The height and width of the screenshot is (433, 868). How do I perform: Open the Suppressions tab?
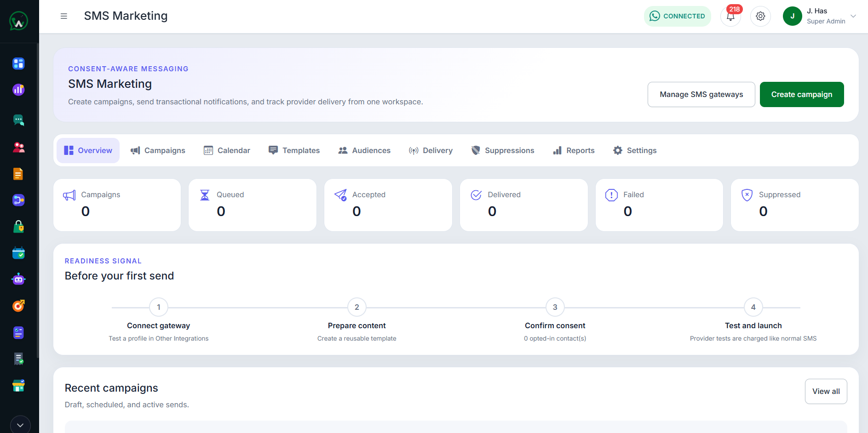tap(503, 150)
